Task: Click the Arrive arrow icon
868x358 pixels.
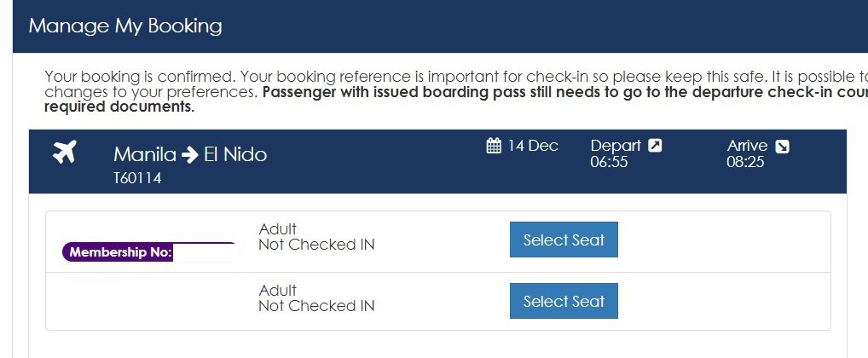Action: (782, 146)
